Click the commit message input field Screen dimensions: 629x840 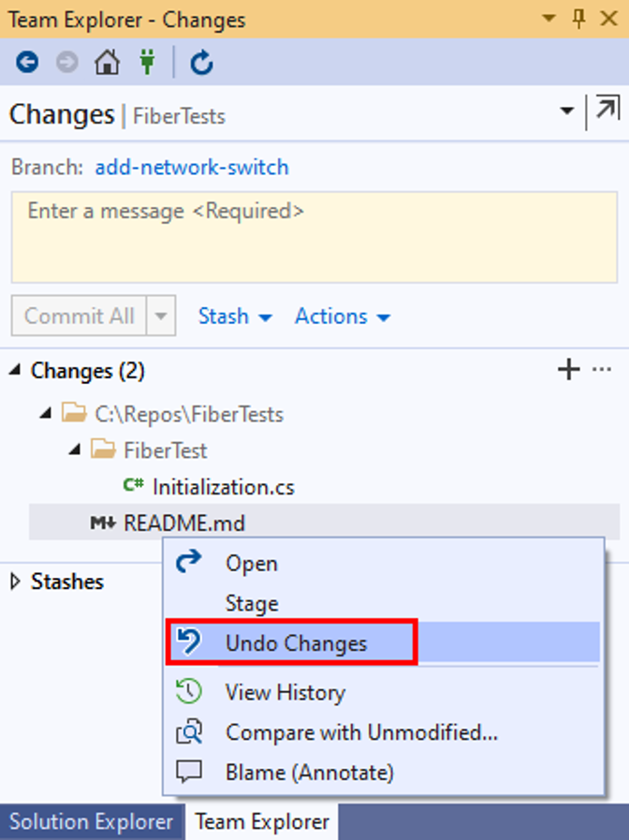pos(314,237)
